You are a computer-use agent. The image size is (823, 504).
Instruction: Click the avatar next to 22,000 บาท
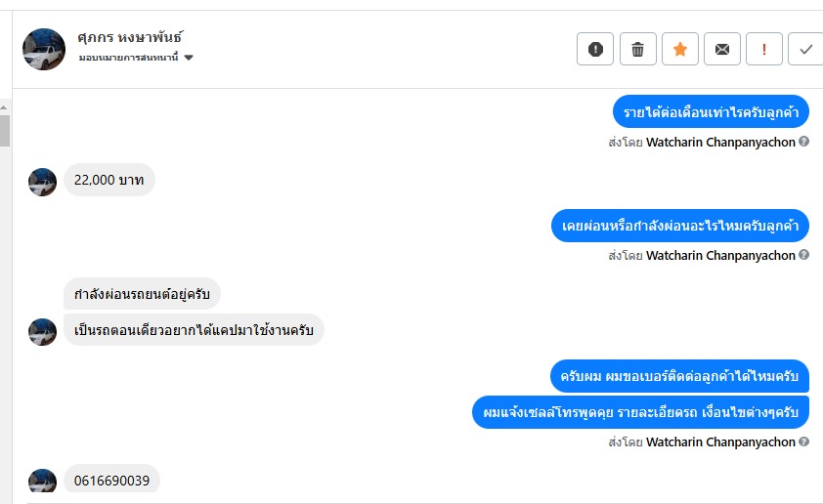[x=42, y=182]
